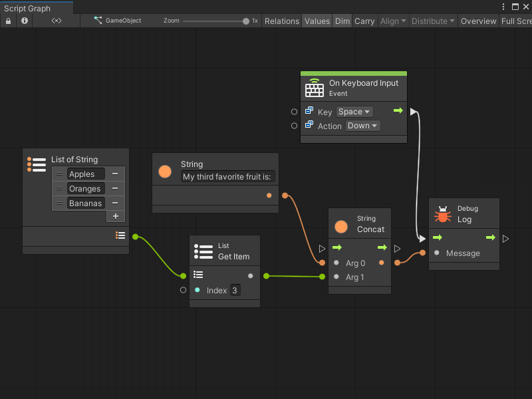Screen dimensions: 532x399
Task: Open the Action dropdown set to Down
Action: point(362,126)
